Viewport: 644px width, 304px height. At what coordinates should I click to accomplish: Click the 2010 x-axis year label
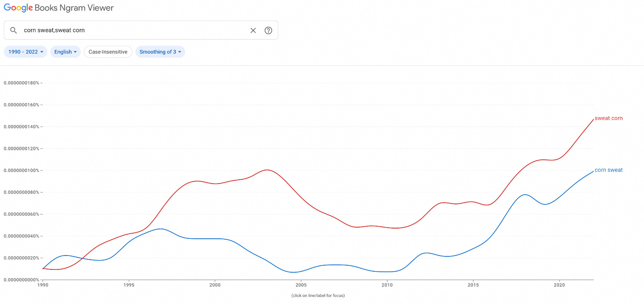click(387, 285)
